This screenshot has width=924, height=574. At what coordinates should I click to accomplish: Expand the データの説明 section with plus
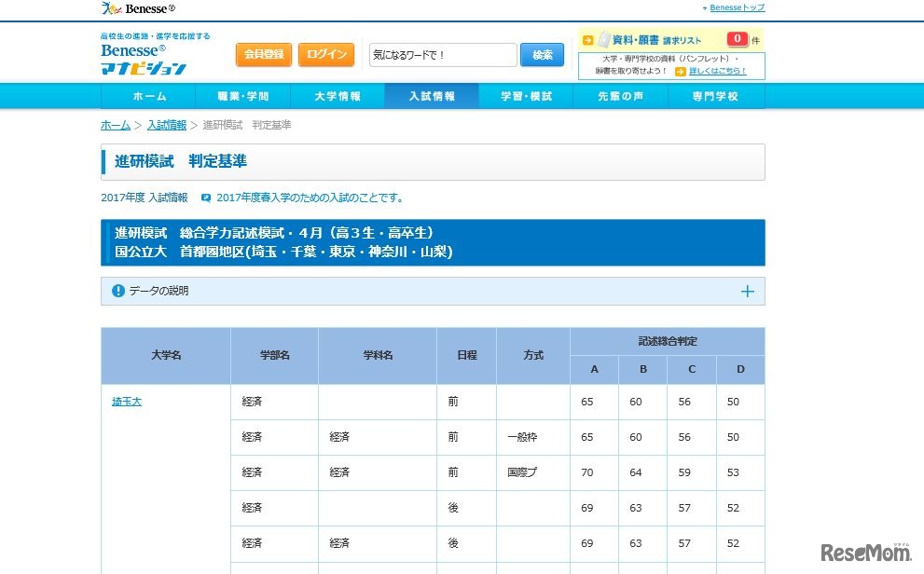[x=747, y=292]
